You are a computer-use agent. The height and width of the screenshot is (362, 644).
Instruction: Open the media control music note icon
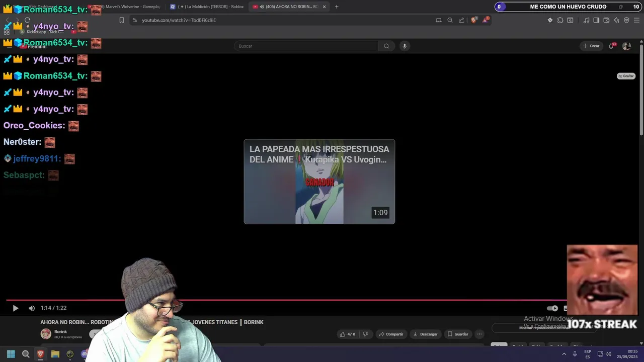click(x=586, y=20)
